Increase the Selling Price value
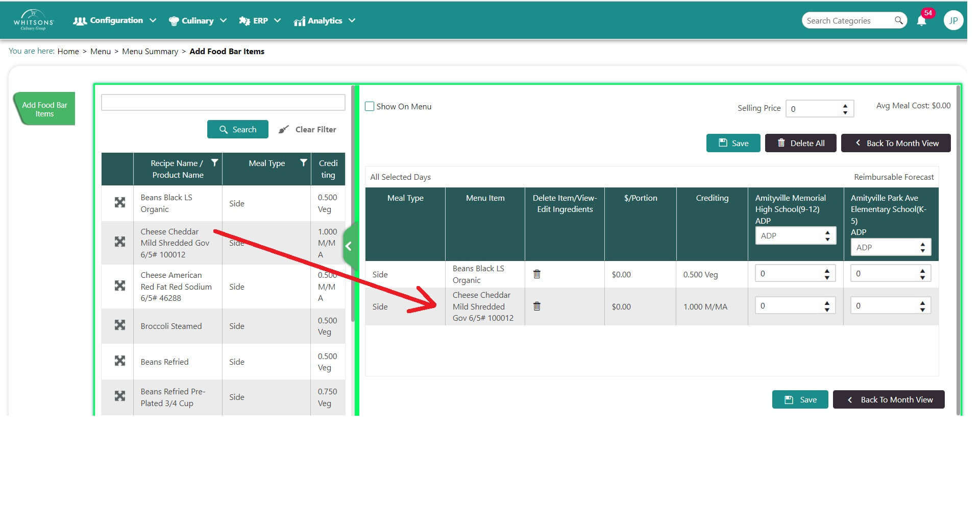Screen dimensions: 980x522 845,105
